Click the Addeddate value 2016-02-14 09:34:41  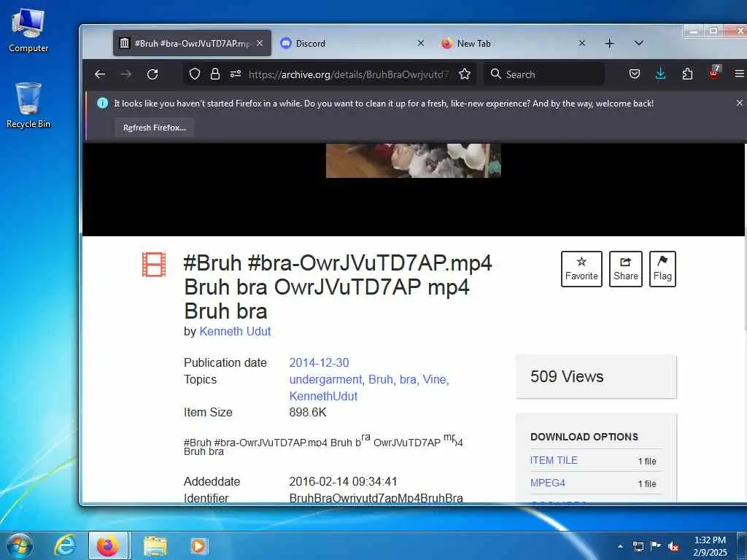point(343,481)
